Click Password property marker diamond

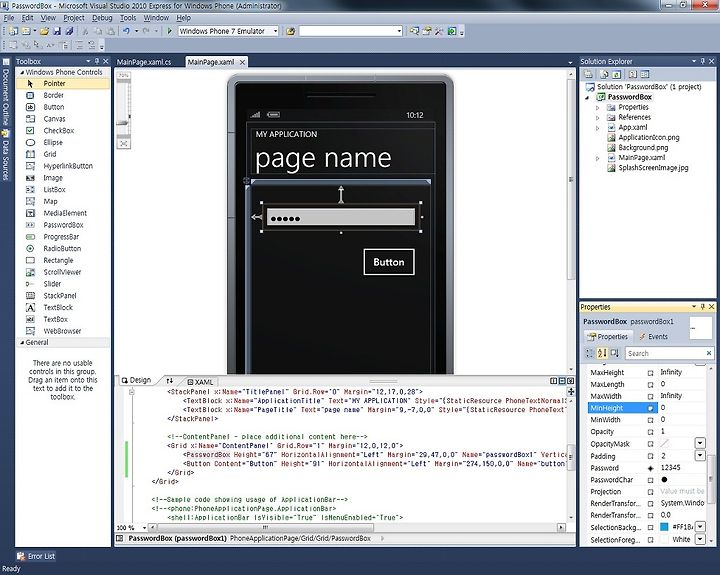point(650,468)
